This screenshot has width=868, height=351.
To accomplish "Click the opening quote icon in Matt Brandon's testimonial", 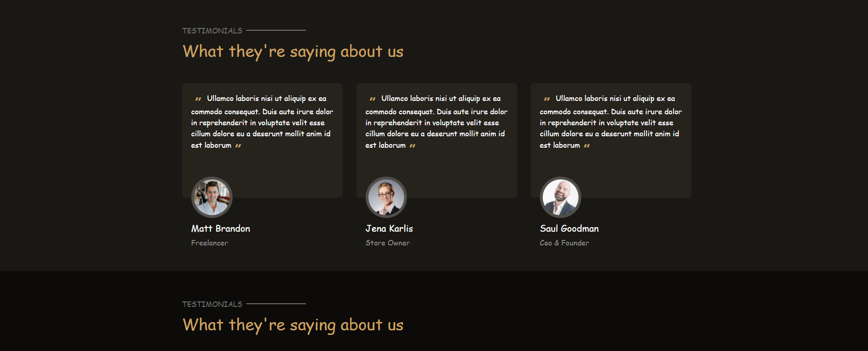I will tap(198, 99).
